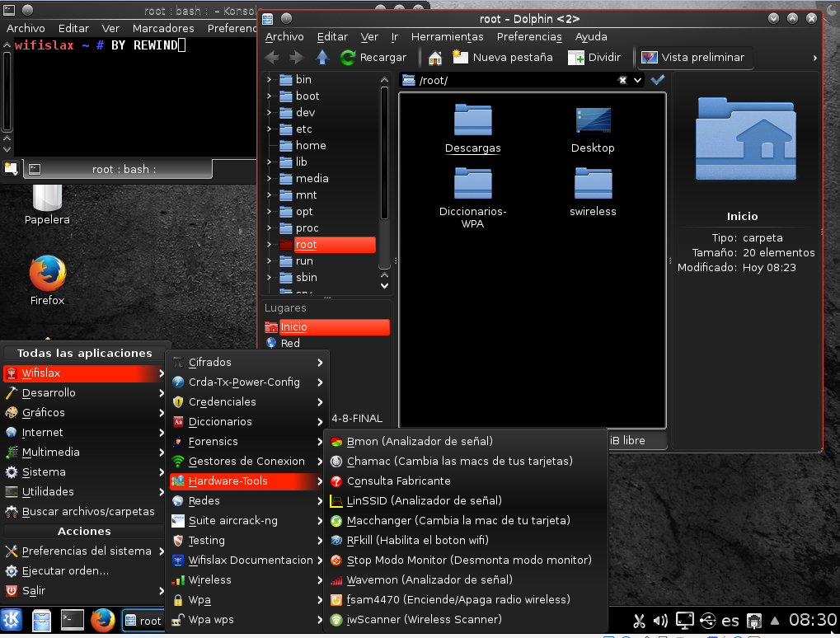This screenshot has width=840, height=638.
Task: Click the folder tree vertical scrollbar
Action: coord(384,152)
